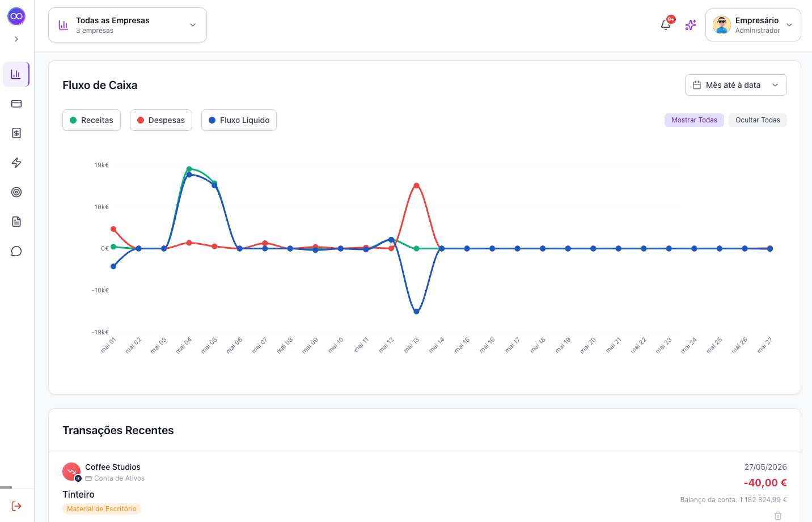Delete the Tinteiro transaction via trash icon

tap(778, 516)
